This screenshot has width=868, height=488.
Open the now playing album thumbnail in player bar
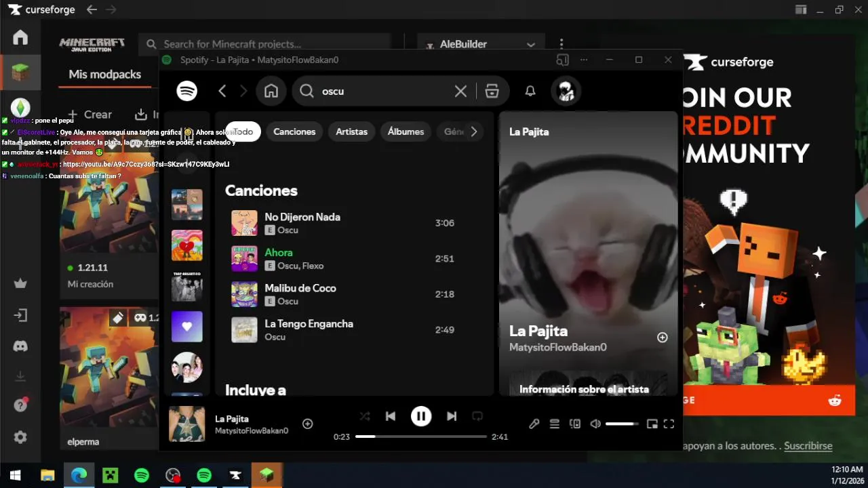coord(186,424)
